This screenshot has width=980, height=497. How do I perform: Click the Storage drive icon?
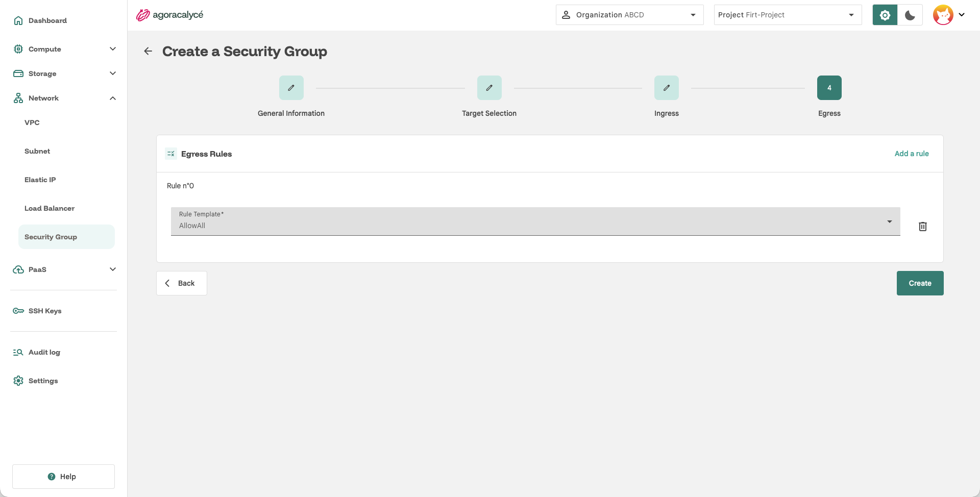tap(18, 73)
